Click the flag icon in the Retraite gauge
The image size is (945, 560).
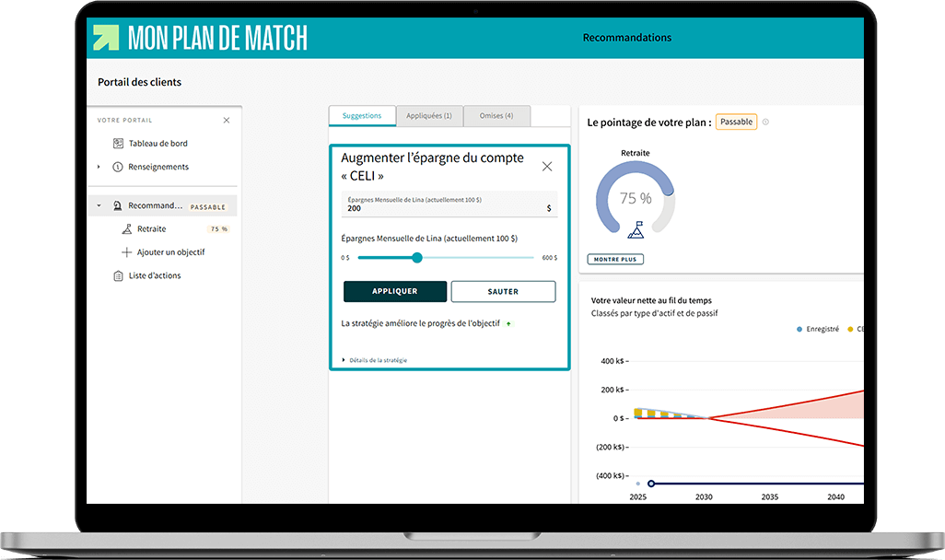[636, 229]
